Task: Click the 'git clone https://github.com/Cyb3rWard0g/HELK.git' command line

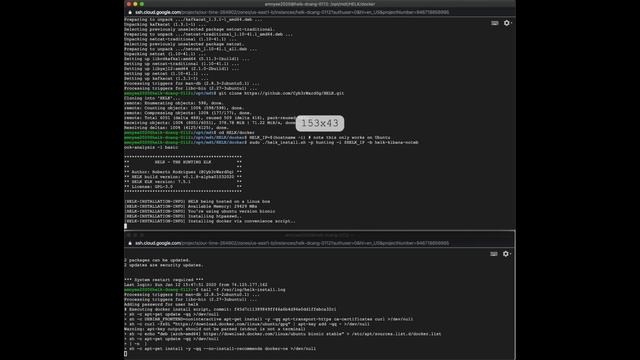Action: coord(281,93)
